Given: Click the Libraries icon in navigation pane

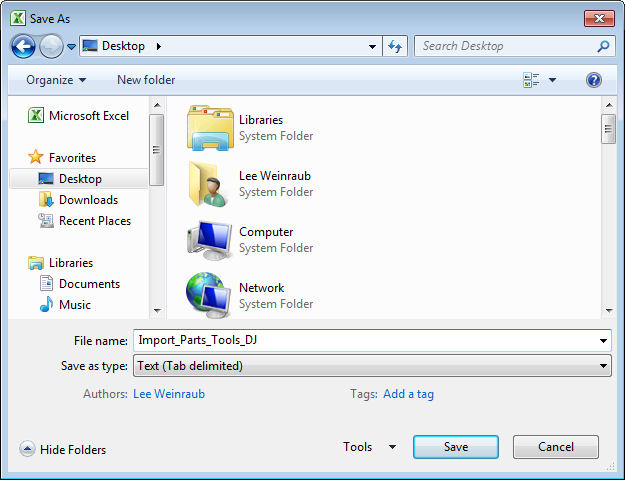Looking at the screenshot, I should pyautogui.click(x=35, y=263).
